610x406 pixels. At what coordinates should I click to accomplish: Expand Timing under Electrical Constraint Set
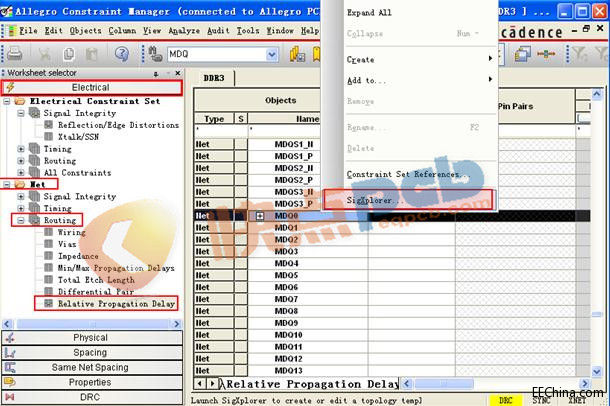(x=21, y=149)
